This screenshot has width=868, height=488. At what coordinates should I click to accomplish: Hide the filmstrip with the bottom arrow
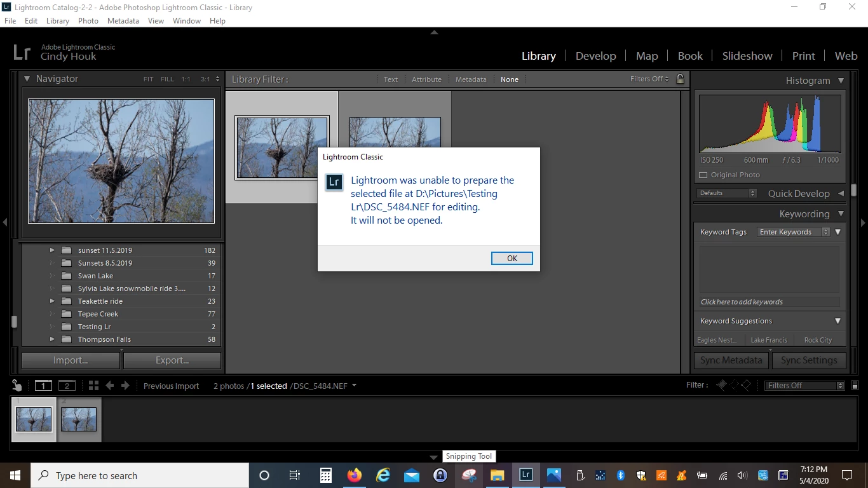434,457
